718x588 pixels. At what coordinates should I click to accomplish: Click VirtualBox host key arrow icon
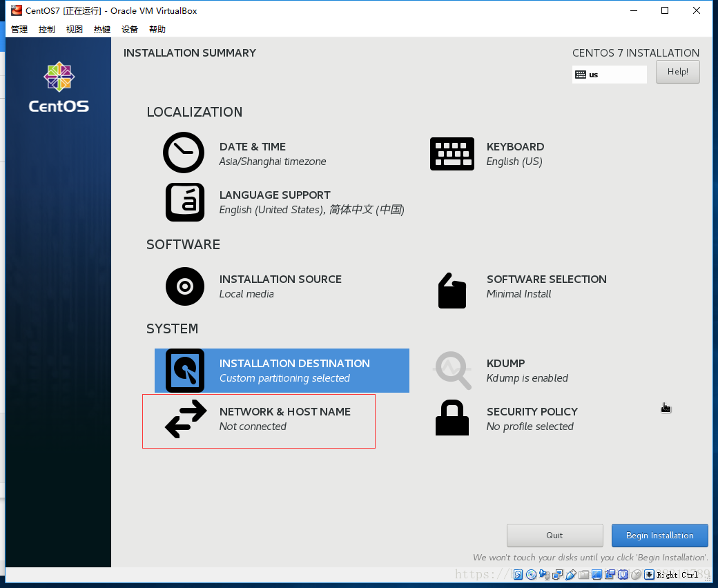click(649, 575)
